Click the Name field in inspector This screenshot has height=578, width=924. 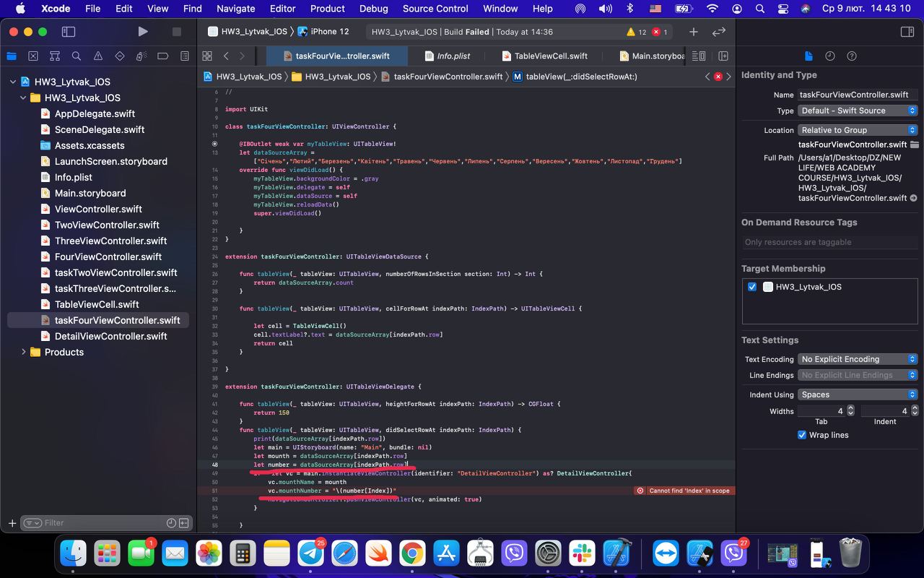point(858,95)
